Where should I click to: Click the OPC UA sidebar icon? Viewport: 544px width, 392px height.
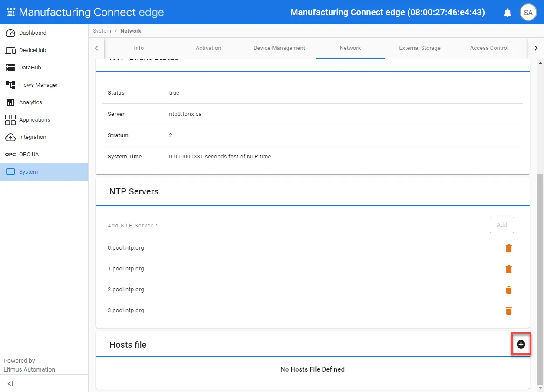10,155
